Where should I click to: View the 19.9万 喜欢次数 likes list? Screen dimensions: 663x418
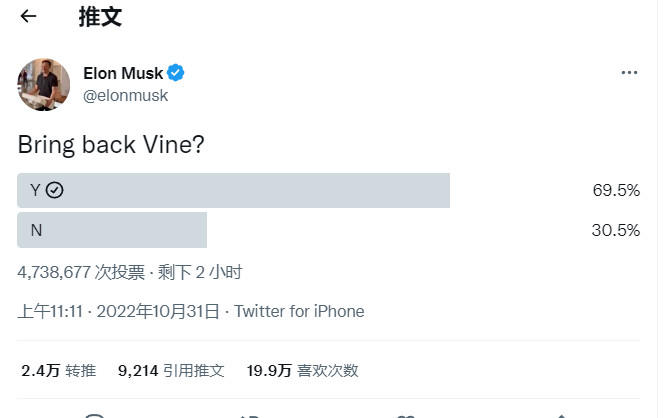tap(303, 371)
